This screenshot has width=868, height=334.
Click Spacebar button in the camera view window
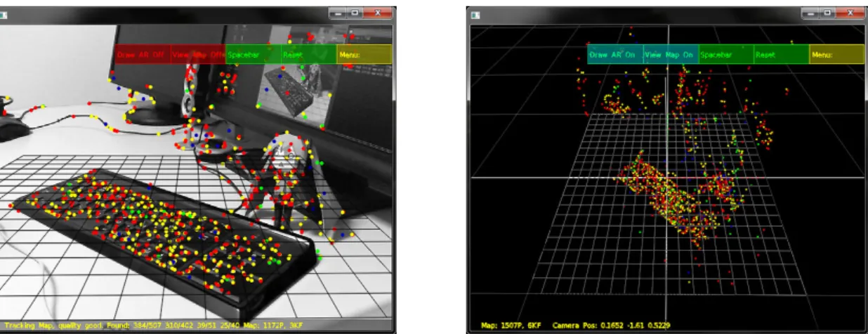254,54
